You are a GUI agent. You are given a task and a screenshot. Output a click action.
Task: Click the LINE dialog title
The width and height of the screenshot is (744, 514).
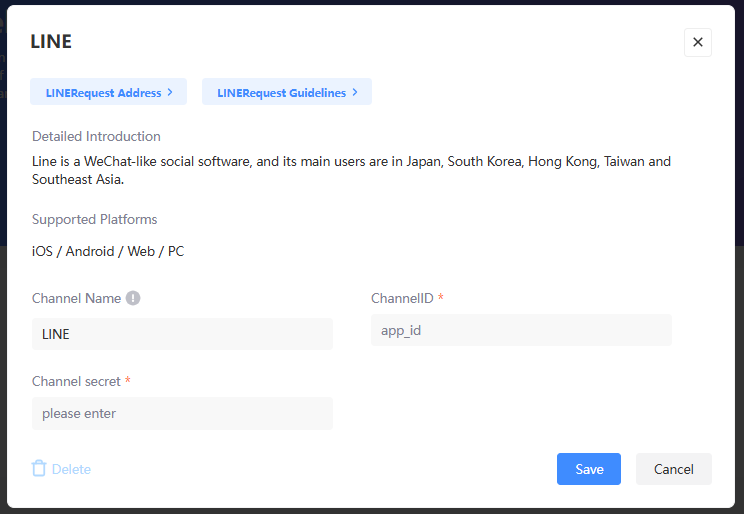click(x=51, y=42)
